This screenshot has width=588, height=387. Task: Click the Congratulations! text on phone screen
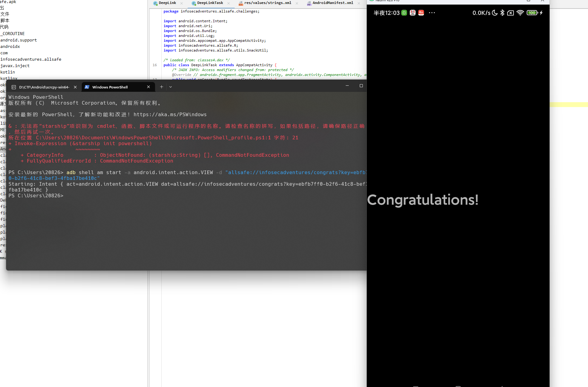click(423, 200)
